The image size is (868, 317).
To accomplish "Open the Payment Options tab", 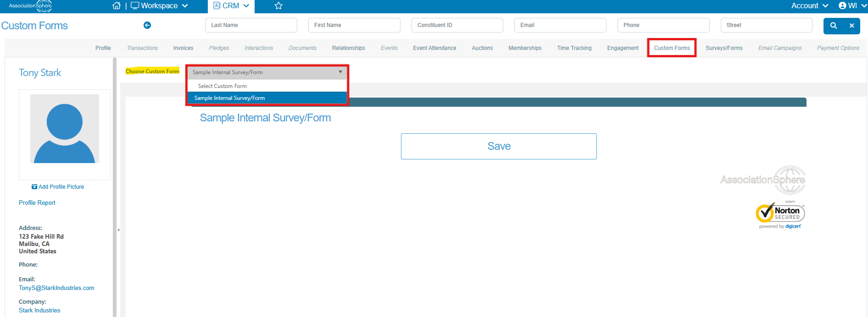I will (838, 48).
